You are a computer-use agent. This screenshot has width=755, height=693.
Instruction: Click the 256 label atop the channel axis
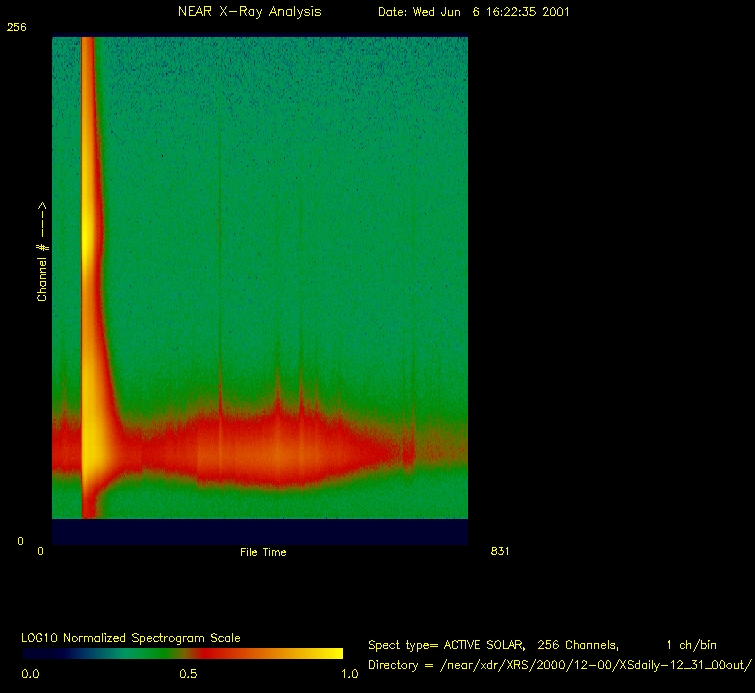pyautogui.click(x=16, y=27)
